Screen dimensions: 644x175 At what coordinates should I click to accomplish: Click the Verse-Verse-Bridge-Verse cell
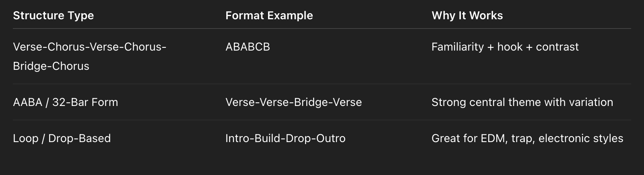293,102
